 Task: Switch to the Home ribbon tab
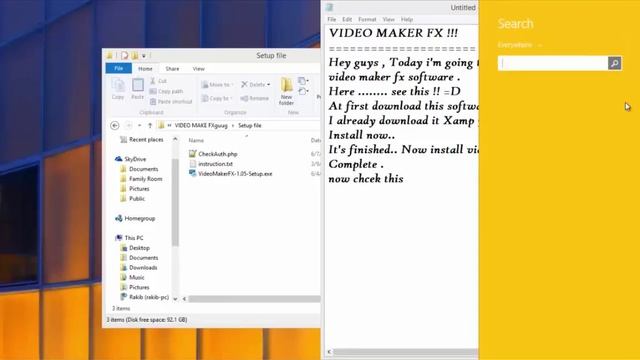[x=145, y=69]
